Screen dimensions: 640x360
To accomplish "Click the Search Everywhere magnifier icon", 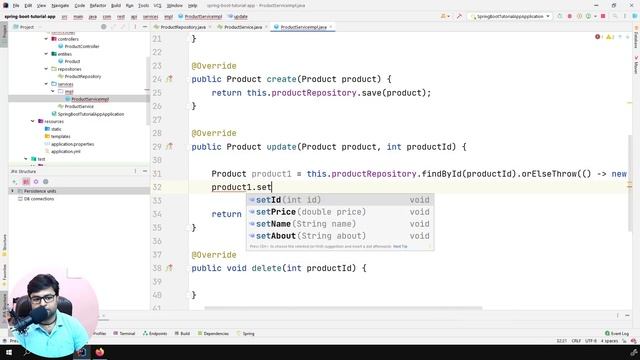I will click(615, 16).
